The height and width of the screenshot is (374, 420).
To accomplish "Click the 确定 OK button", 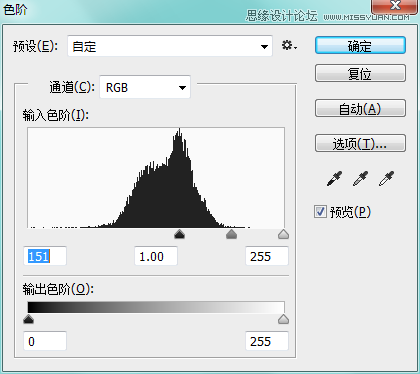I will pos(360,45).
